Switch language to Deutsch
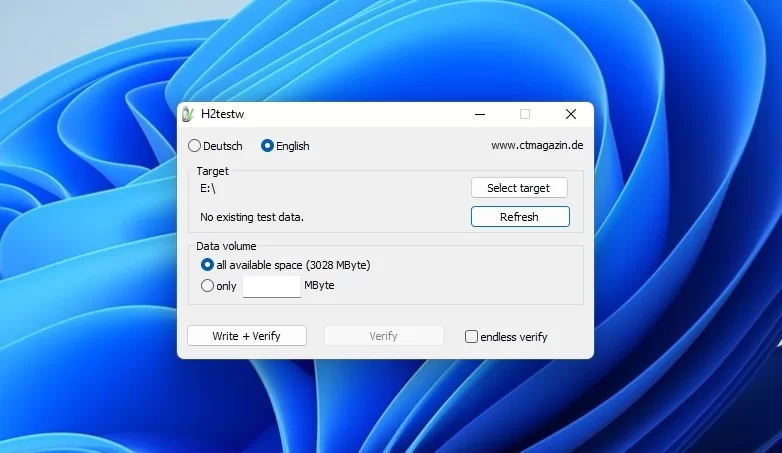The width and height of the screenshot is (782, 453). (195, 146)
